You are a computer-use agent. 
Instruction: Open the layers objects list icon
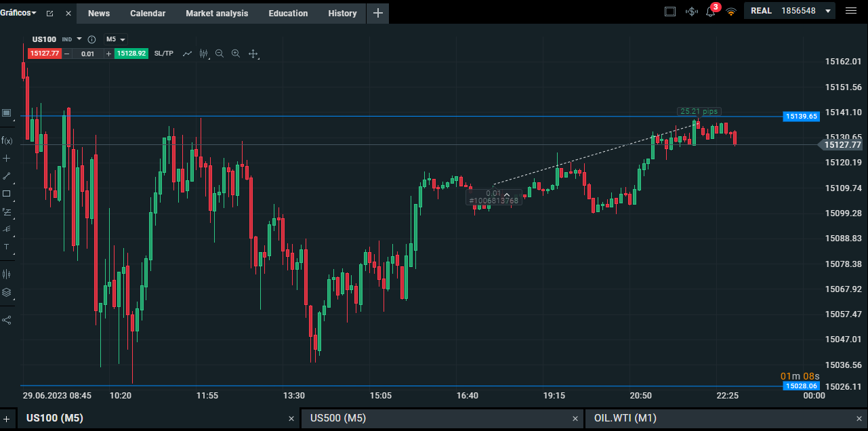(x=7, y=292)
